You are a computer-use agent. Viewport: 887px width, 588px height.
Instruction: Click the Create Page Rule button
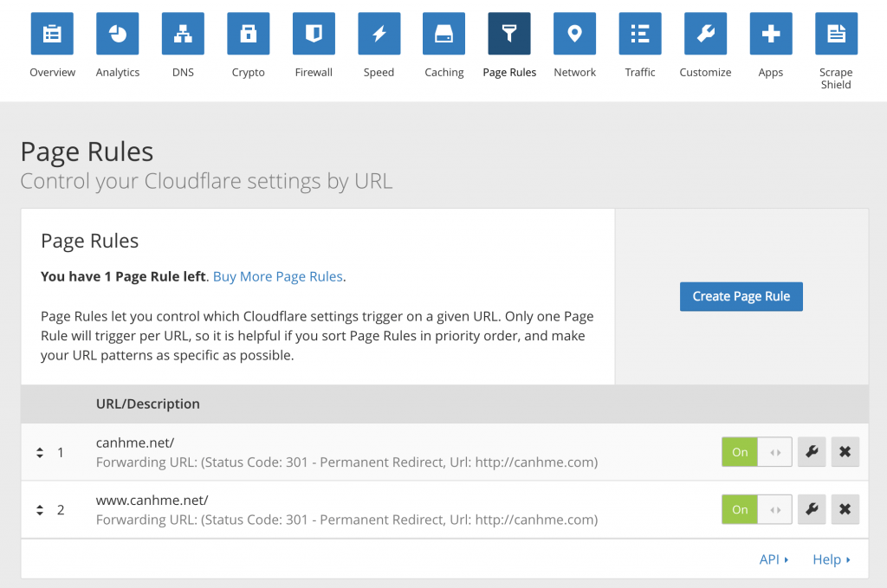741,296
